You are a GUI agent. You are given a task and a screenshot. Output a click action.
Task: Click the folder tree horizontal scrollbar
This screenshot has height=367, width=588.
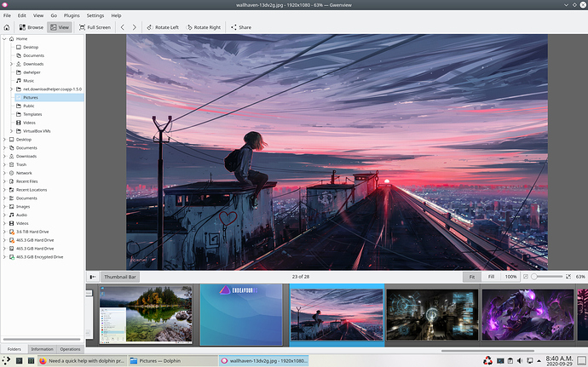pos(42,339)
